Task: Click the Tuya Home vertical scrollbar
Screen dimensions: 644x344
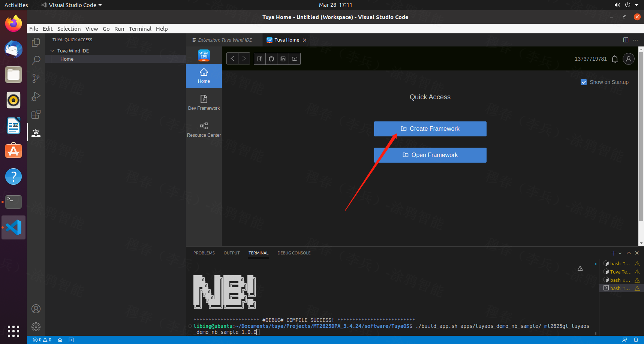Action: [641, 137]
